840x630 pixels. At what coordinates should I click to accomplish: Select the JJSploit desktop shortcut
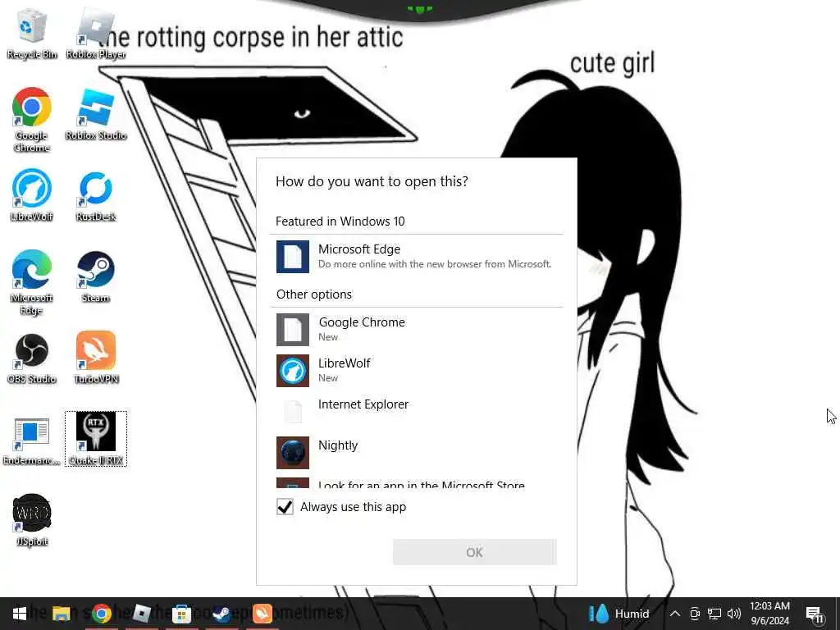[32, 520]
